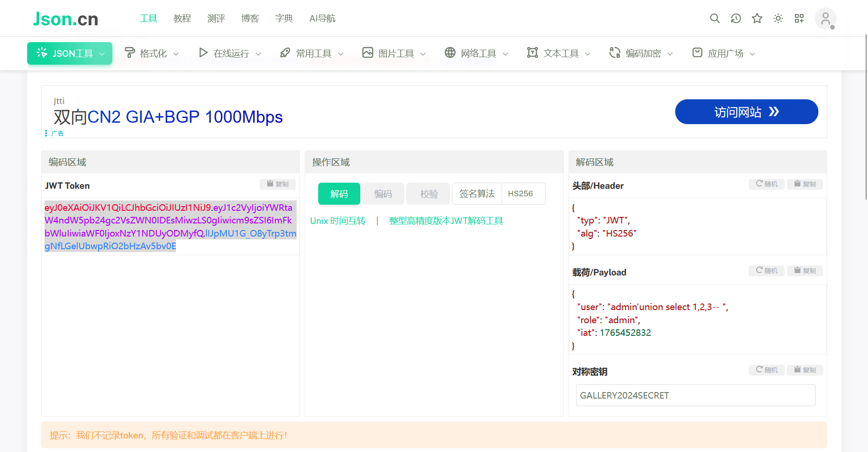Open the AI导航 nav item
The width and height of the screenshot is (868, 452).
point(322,18)
